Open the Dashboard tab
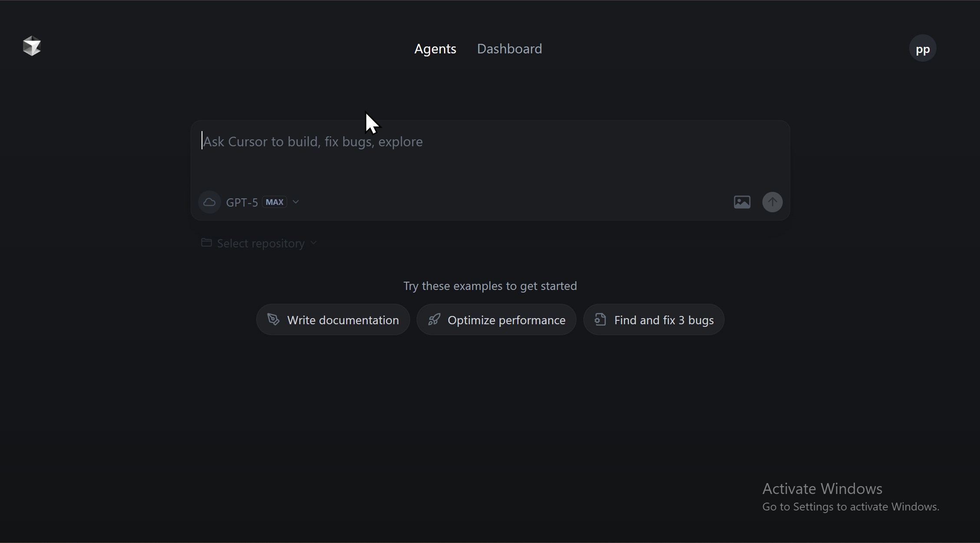Screen dimensions: 980x543 (x=509, y=49)
